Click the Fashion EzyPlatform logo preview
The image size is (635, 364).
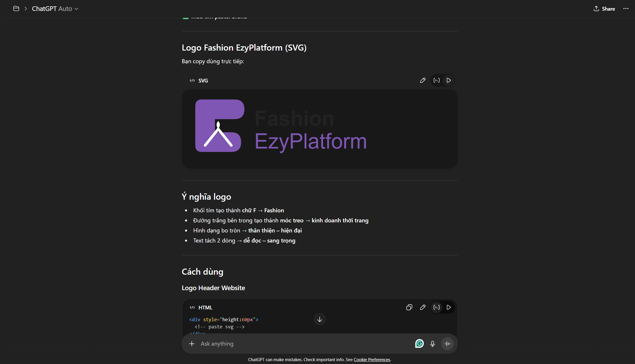click(x=281, y=126)
